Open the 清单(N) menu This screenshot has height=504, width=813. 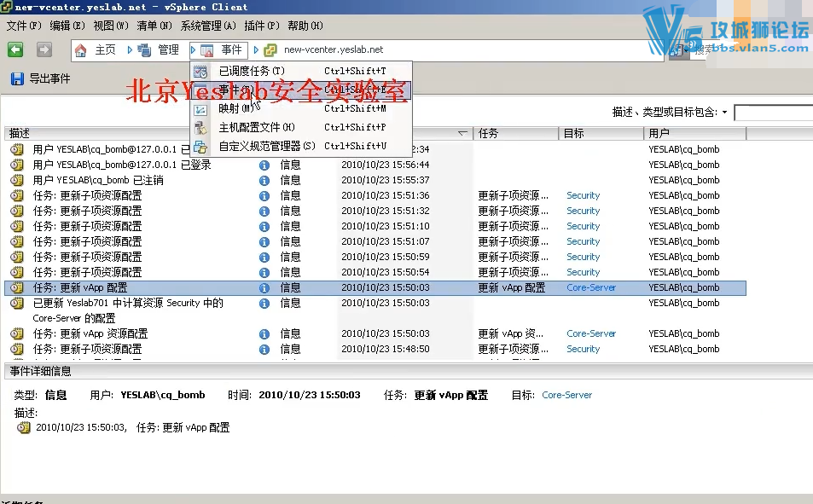pyautogui.click(x=154, y=26)
